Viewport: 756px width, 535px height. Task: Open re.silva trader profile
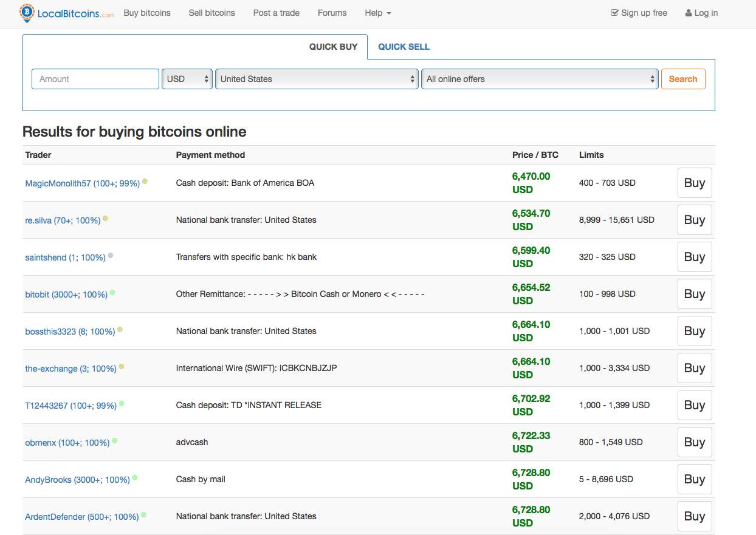[63, 220]
